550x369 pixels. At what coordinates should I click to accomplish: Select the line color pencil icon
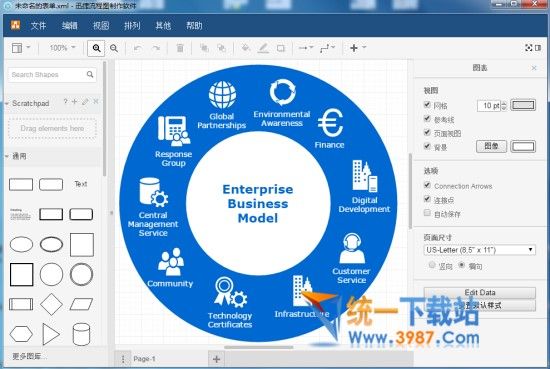[263, 48]
